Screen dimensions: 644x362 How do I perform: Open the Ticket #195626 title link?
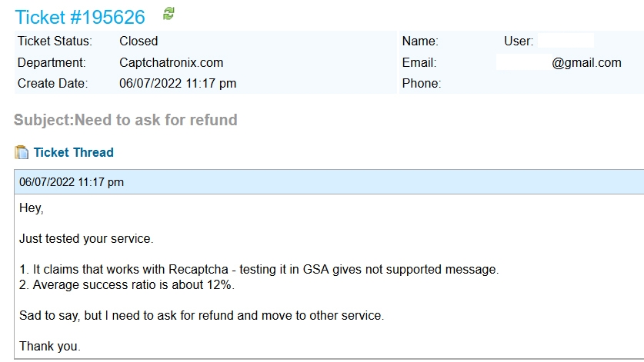coord(80,17)
